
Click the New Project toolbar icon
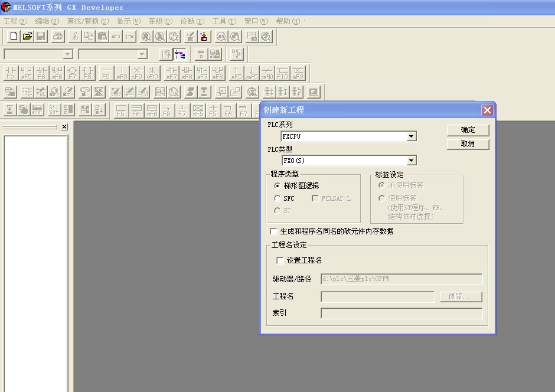[14, 37]
